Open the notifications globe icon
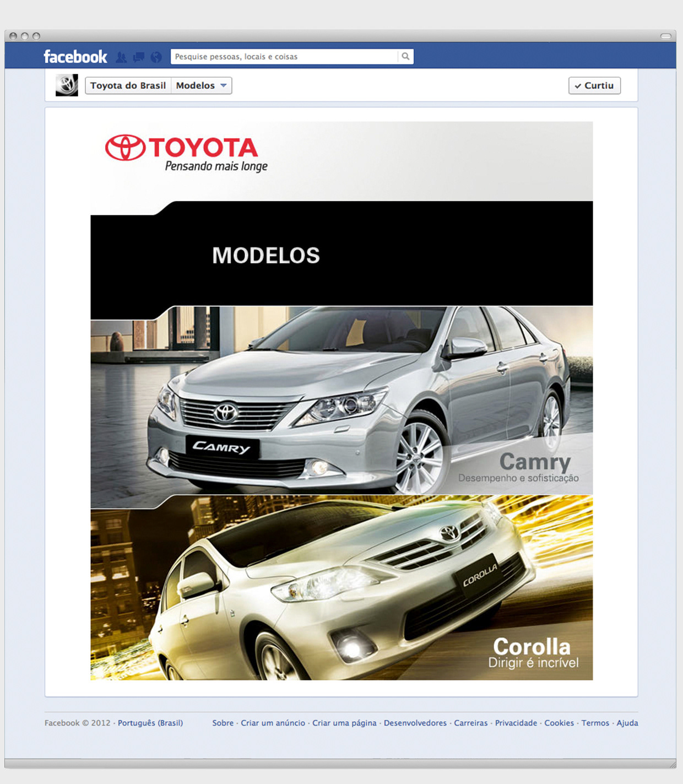 156,57
